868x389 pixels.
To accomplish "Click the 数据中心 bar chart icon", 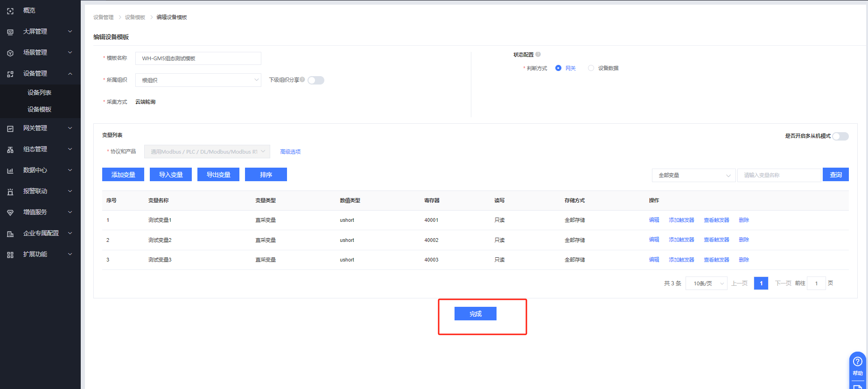I will pos(10,170).
